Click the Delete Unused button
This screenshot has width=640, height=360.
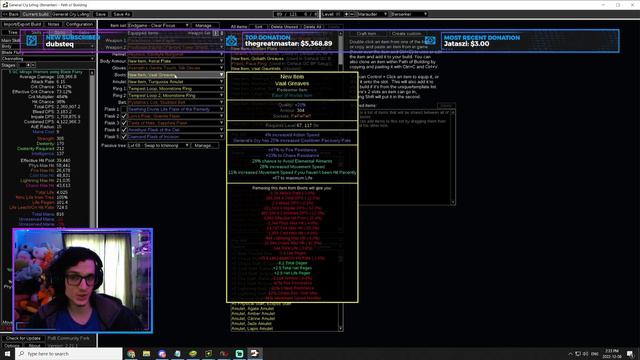click(x=284, y=27)
